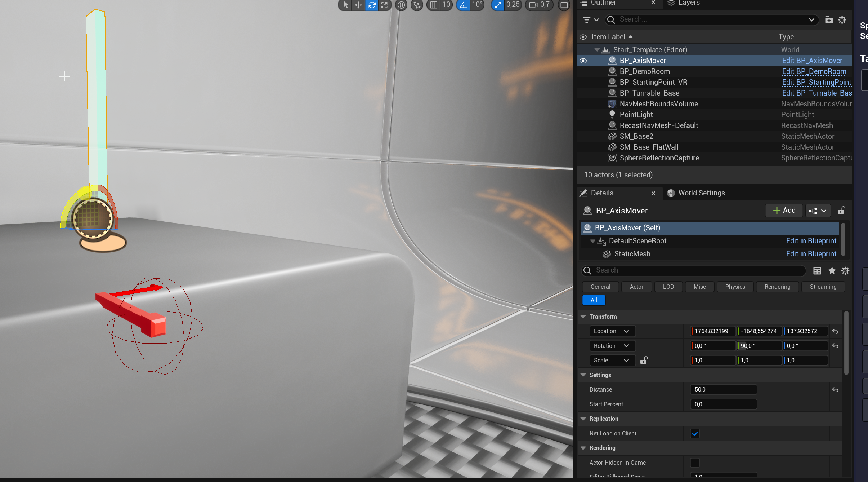Image resolution: width=868 pixels, height=482 pixels.
Task: Collapse Start_Template tree in Outliner
Action: coord(597,50)
